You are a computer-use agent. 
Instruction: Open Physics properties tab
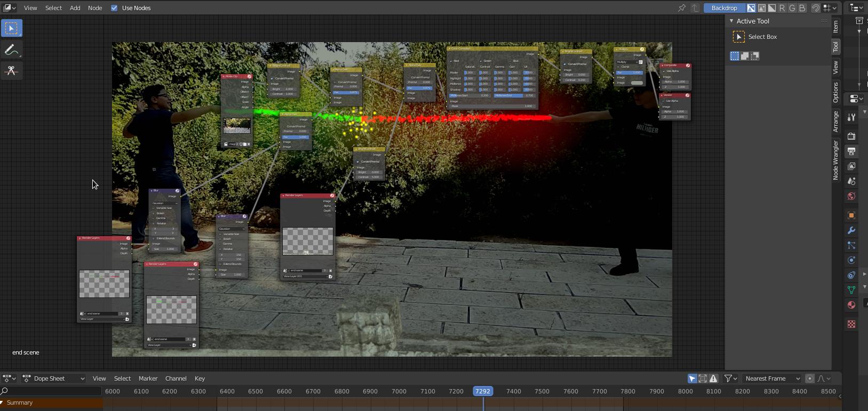pos(851,260)
